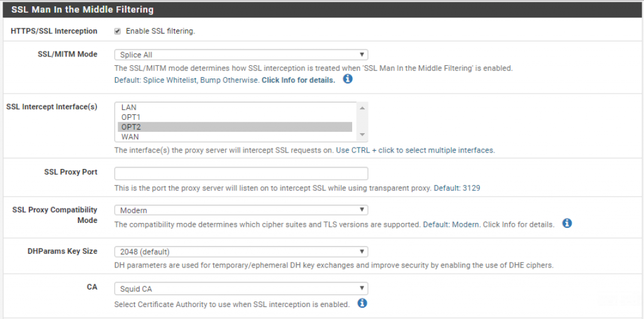
Task: Click the 'Click Info for details.' link
Action: point(298,80)
